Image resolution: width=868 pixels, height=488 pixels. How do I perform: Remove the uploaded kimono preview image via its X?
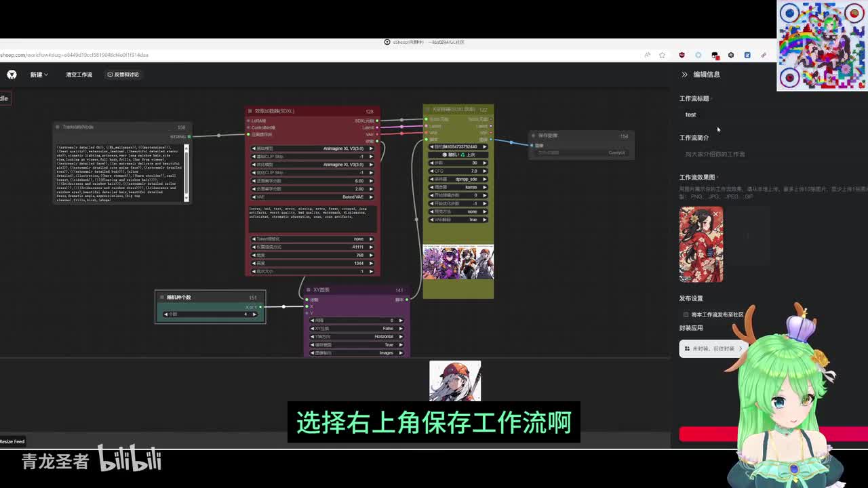point(715,214)
